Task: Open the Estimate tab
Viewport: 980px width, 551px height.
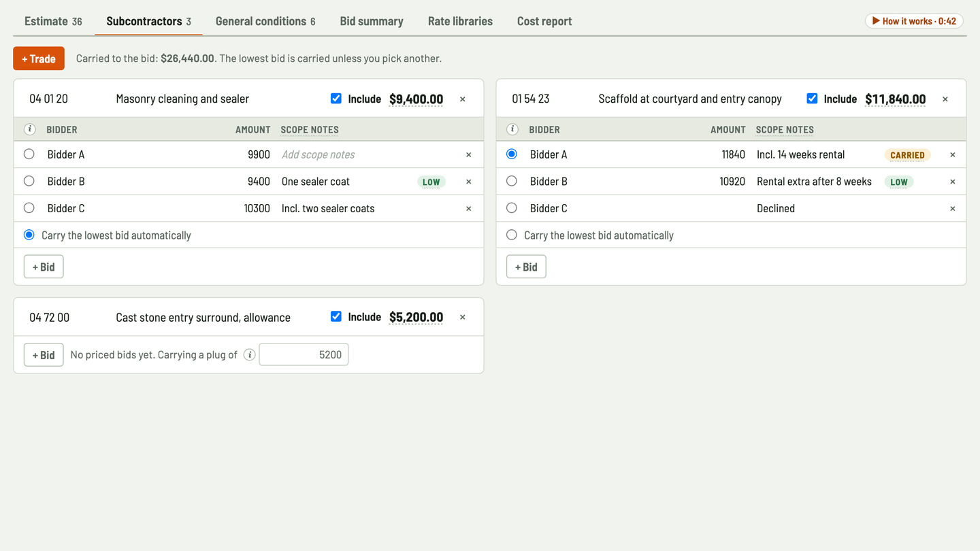Action: click(53, 21)
